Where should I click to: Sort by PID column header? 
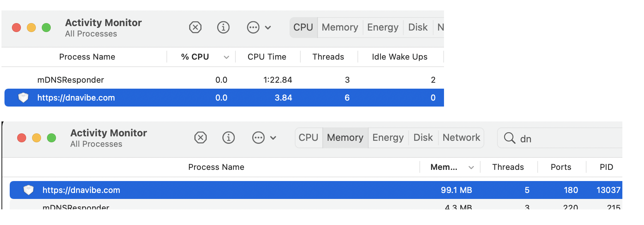pyautogui.click(x=606, y=167)
